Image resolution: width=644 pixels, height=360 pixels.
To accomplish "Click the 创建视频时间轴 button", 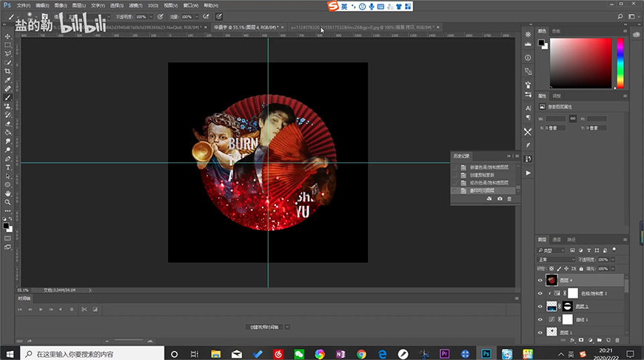I will click(264, 327).
